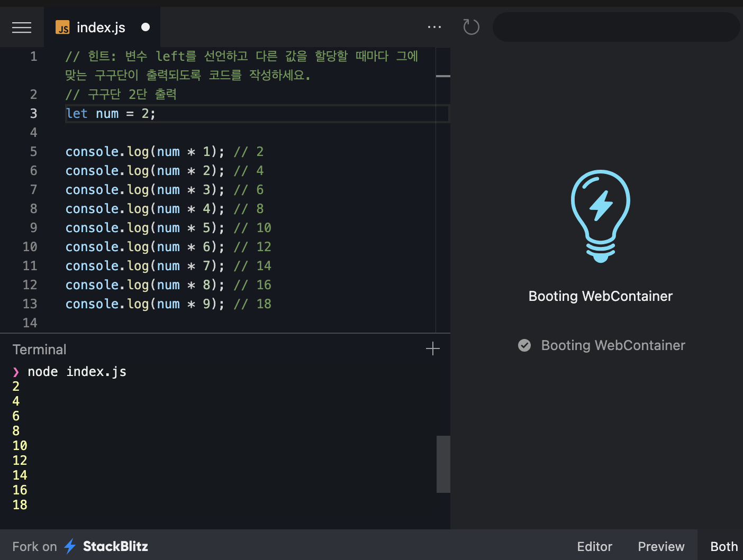Click the checkmark beside Booting WebContainer
Image resolution: width=743 pixels, height=560 pixels.
524,345
